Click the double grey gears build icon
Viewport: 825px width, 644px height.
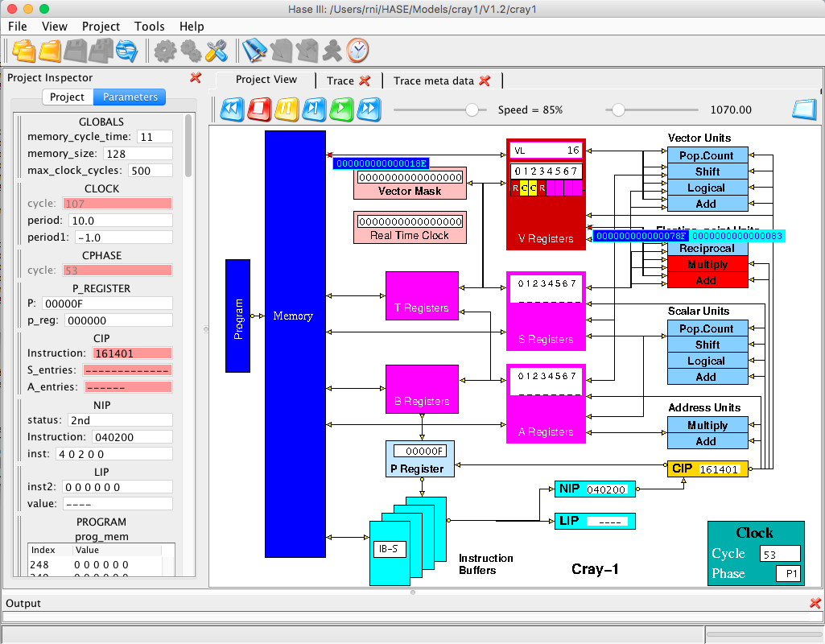click(x=191, y=51)
